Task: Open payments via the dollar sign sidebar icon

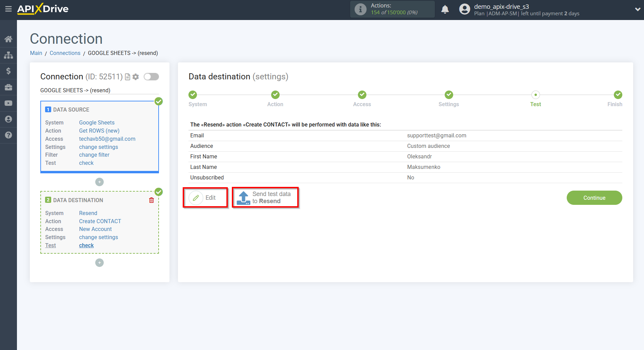Action: click(x=8, y=71)
